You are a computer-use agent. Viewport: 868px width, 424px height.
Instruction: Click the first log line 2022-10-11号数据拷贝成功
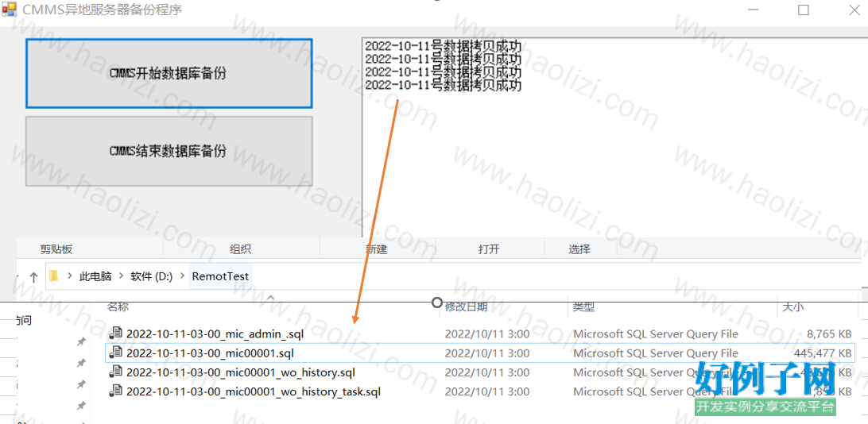click(x=443, y=44)
